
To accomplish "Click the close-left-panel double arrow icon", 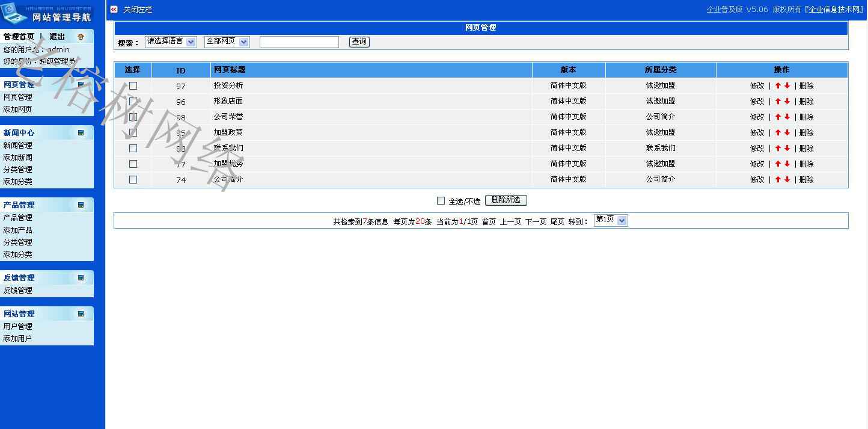I will click(114, 9).
